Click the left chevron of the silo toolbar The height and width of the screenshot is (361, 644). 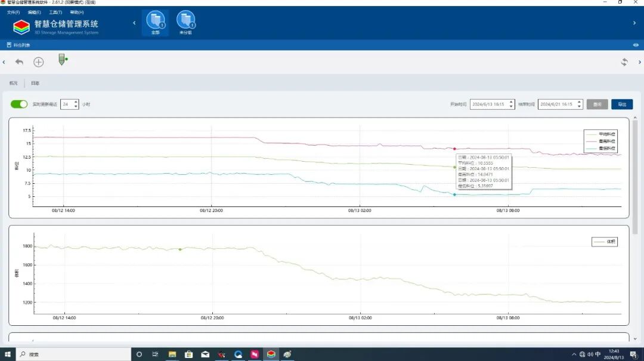4,62
